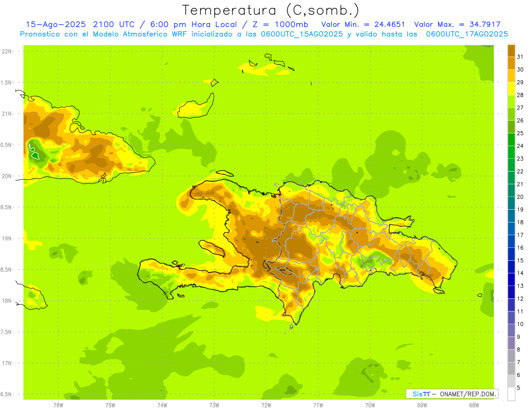Click the '9.5N' latitude axis label
The height and width of the screenshot is (411, 532).
coord(7,207)
